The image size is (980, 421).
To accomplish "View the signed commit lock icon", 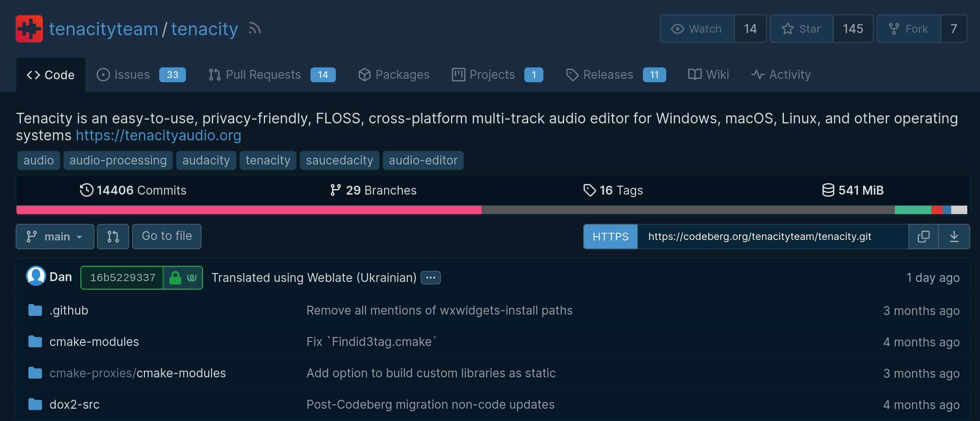I will pos(175,278).
